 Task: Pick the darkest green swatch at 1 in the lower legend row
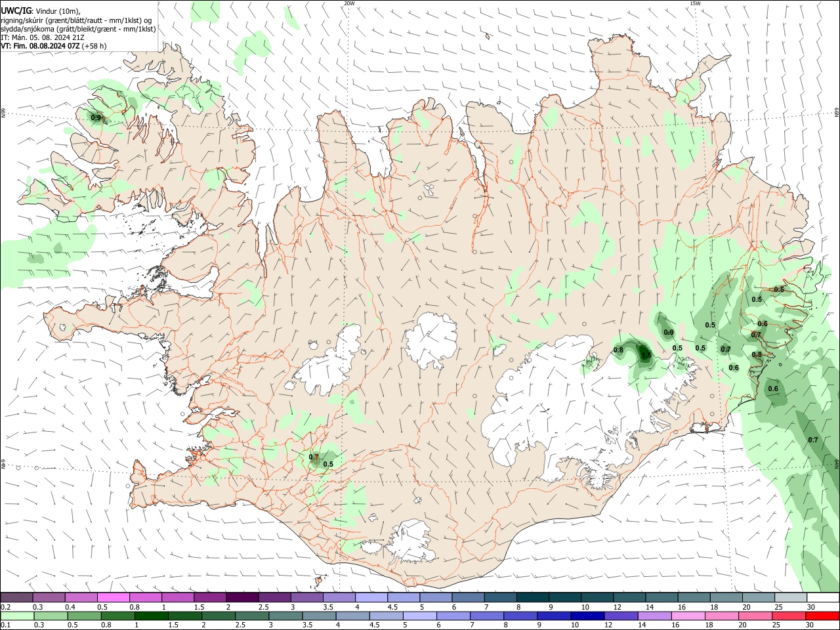(x=152, y=616)
